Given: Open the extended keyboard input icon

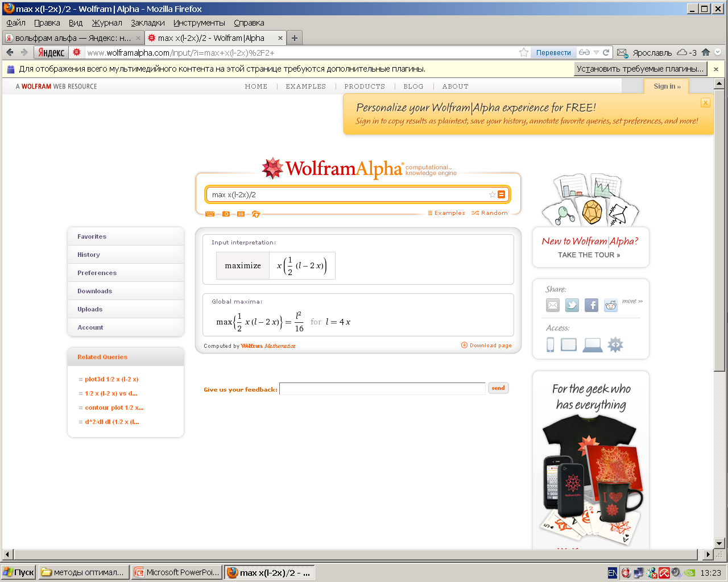Looking at the screenshot, I should tap(210, 214).
